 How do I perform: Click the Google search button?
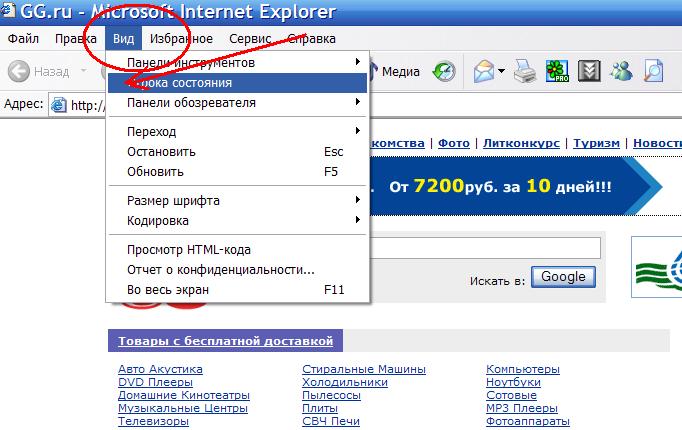[563, 277]
